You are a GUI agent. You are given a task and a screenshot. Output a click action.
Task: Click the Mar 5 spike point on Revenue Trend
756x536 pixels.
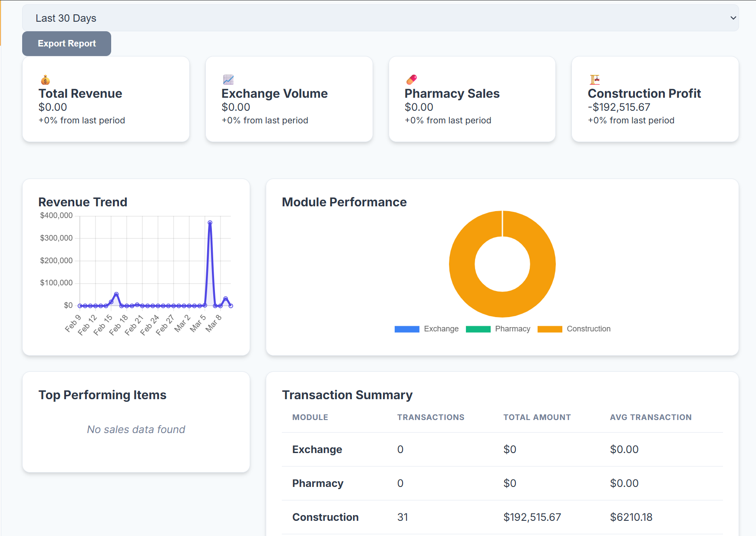click(210, 222)
